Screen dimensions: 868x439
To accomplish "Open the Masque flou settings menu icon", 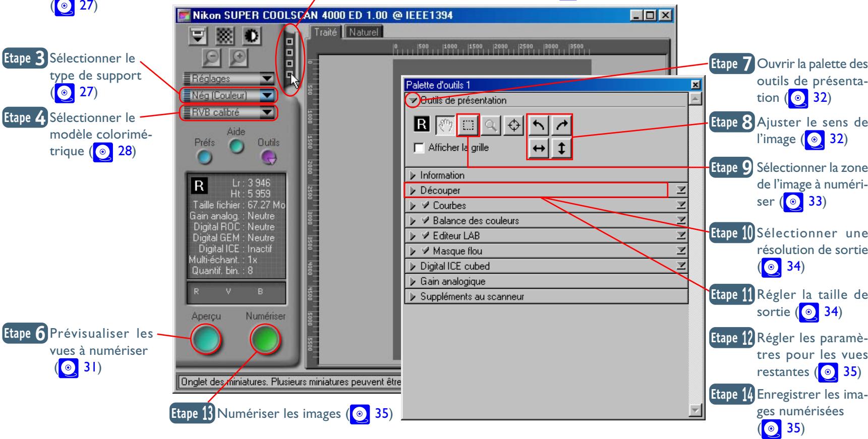I will pyautogui.click(x=681, y=251).
